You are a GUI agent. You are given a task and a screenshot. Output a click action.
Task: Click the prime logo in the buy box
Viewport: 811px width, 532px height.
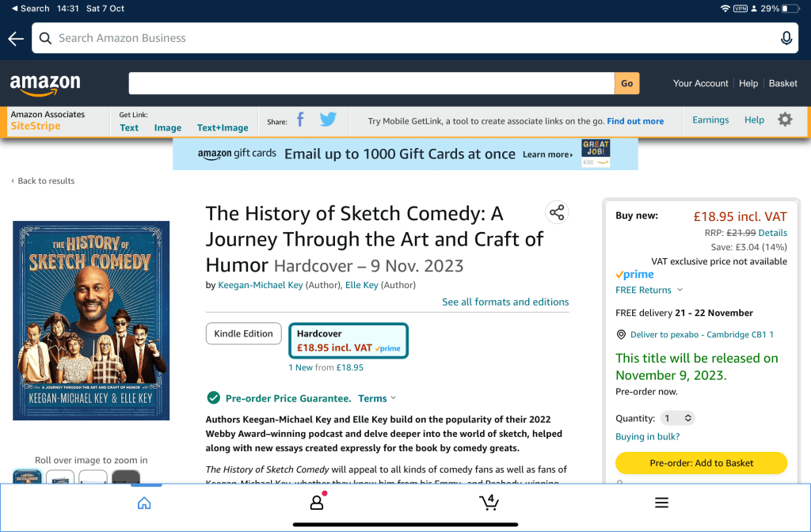point(634,275)
